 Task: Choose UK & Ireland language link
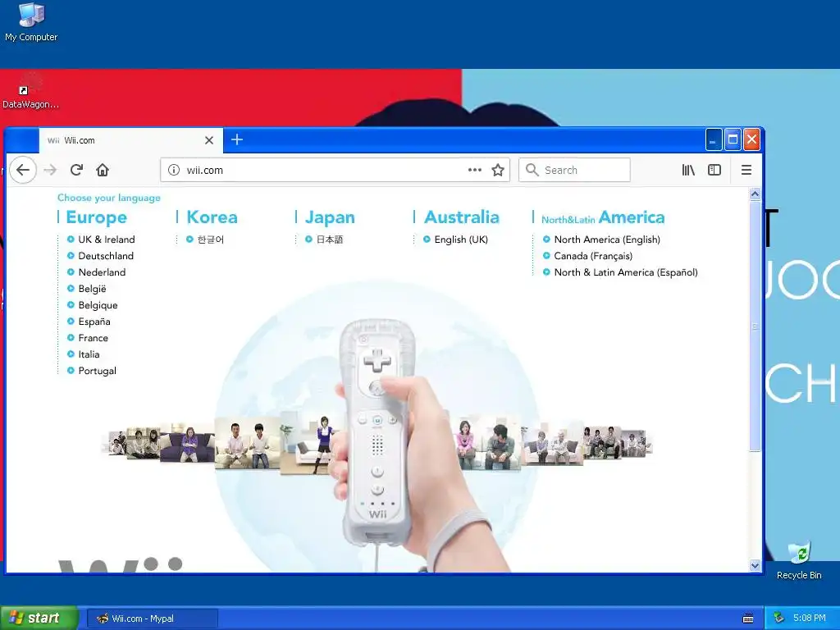coord(106,240)
